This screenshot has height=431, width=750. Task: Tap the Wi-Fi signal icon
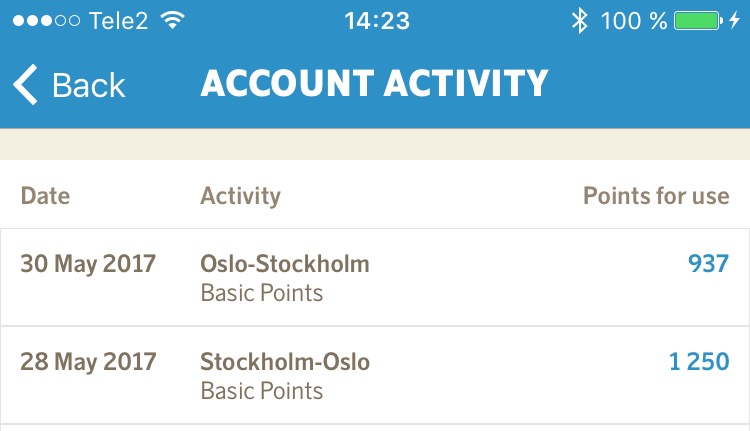coord(172,20)
